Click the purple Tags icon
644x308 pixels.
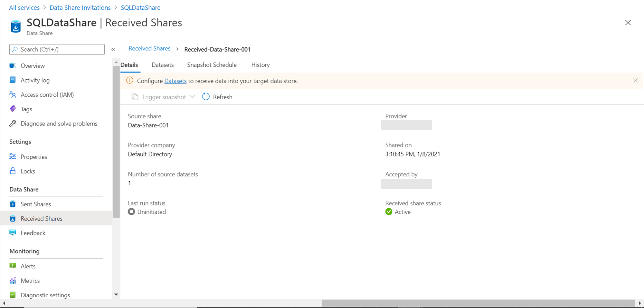(13, 109)
